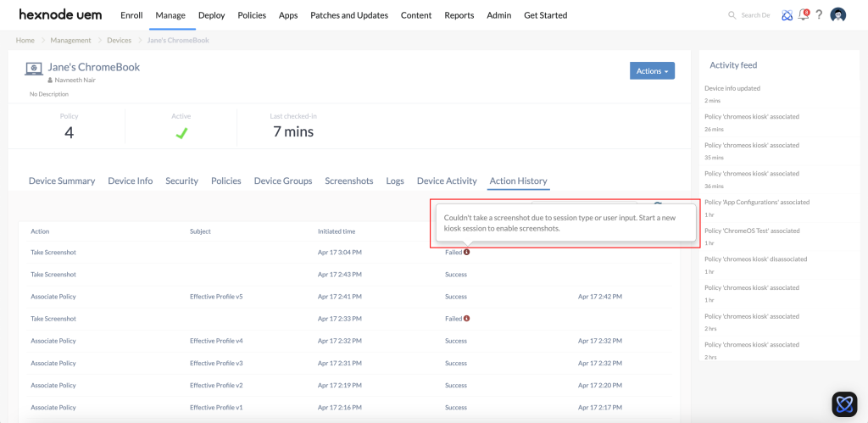868x423 pixels.
Task: Open the Manage menu
Action: coord(170,15)
